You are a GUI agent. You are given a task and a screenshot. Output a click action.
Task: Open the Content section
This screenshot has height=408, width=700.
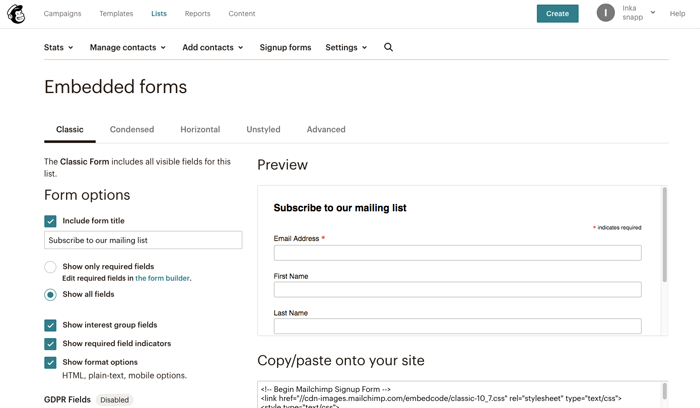[242, 13]
